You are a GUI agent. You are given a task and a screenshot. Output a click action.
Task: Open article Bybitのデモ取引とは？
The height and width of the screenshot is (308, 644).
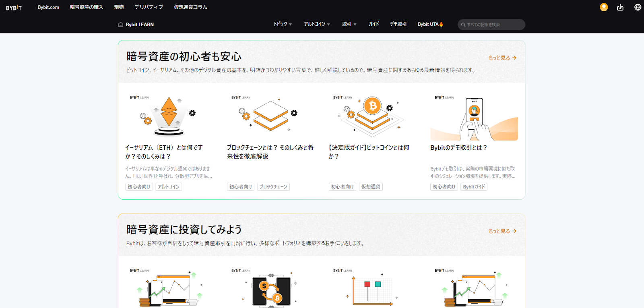coord(458,148)
